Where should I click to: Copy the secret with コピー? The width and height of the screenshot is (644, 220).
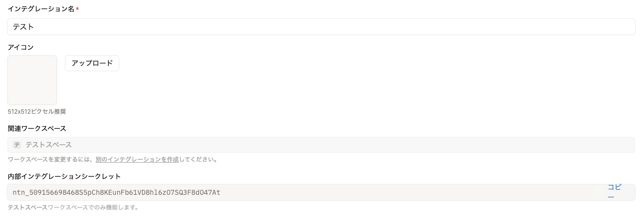(x=614, y=192)
